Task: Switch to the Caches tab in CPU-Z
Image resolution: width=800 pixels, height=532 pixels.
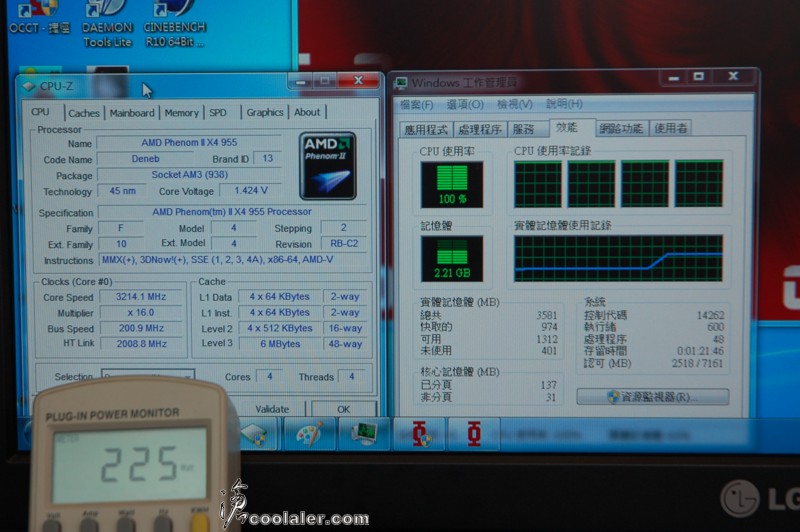Action: click(x=84, y=113)
